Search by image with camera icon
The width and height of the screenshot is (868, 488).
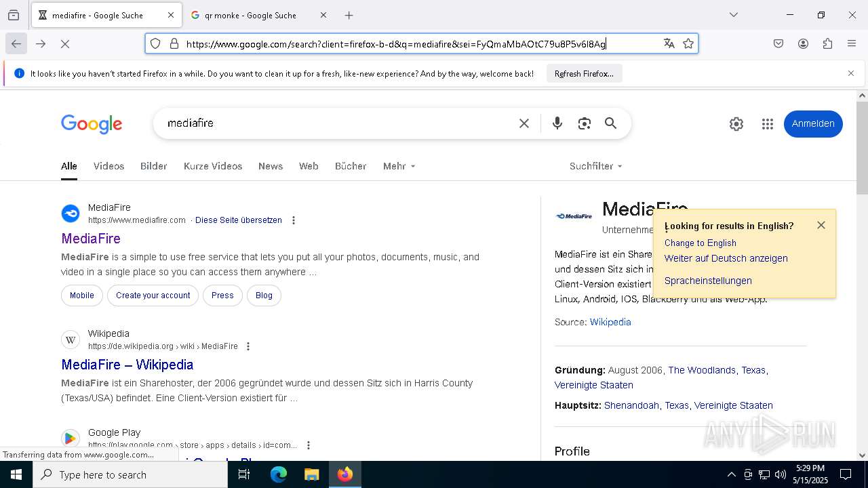click(x=585, y=123)
